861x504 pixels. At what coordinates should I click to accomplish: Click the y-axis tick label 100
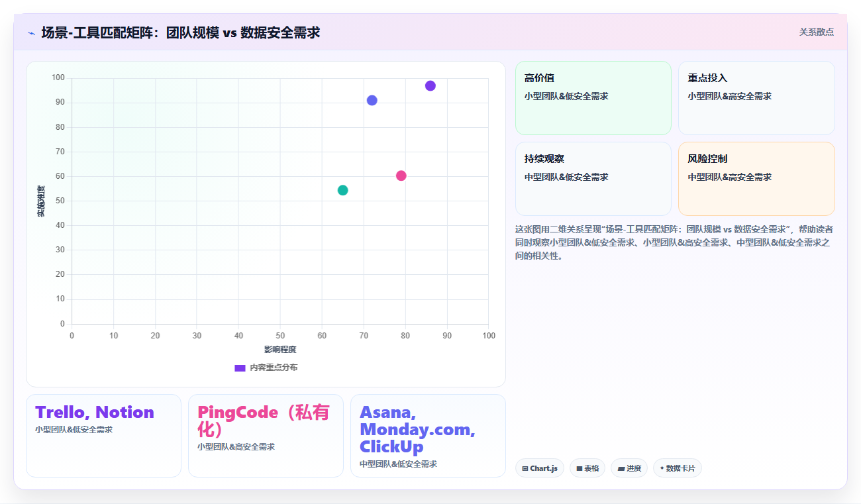click(x=58, y=78)
